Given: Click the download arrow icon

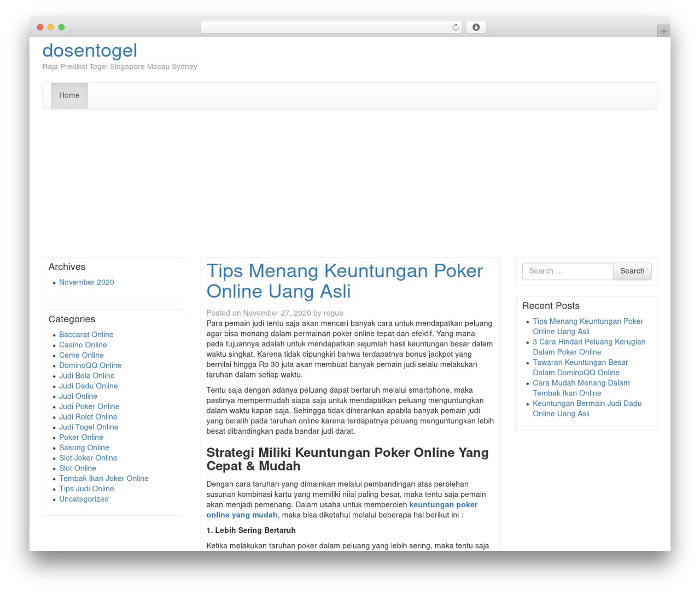Looking at the screenshot, I should pyautogui.click(x=476, y=27).
